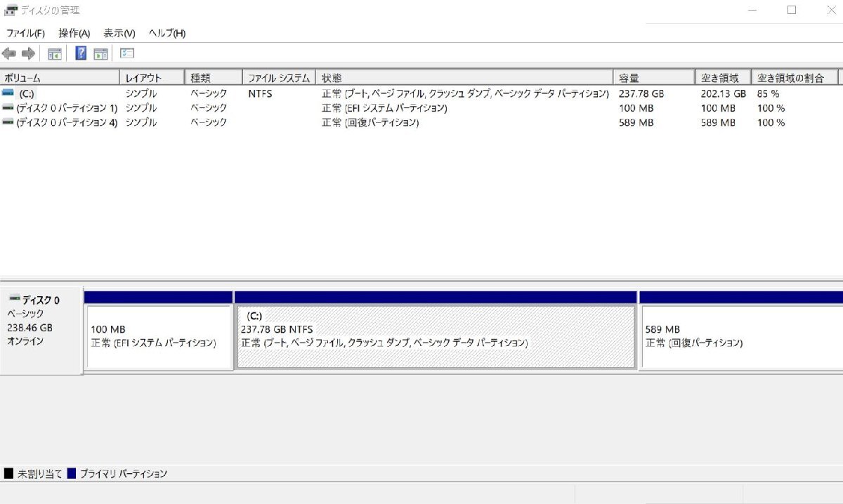Click the 238.46 GB disk size text
This screenshot has height=504, width=843.
pyautogui.click(x=30, y=328)
